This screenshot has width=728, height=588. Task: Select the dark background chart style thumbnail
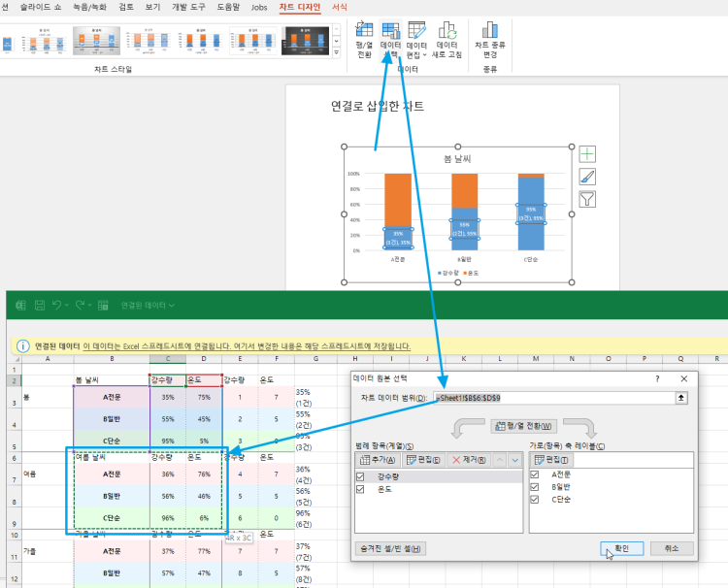306,41
